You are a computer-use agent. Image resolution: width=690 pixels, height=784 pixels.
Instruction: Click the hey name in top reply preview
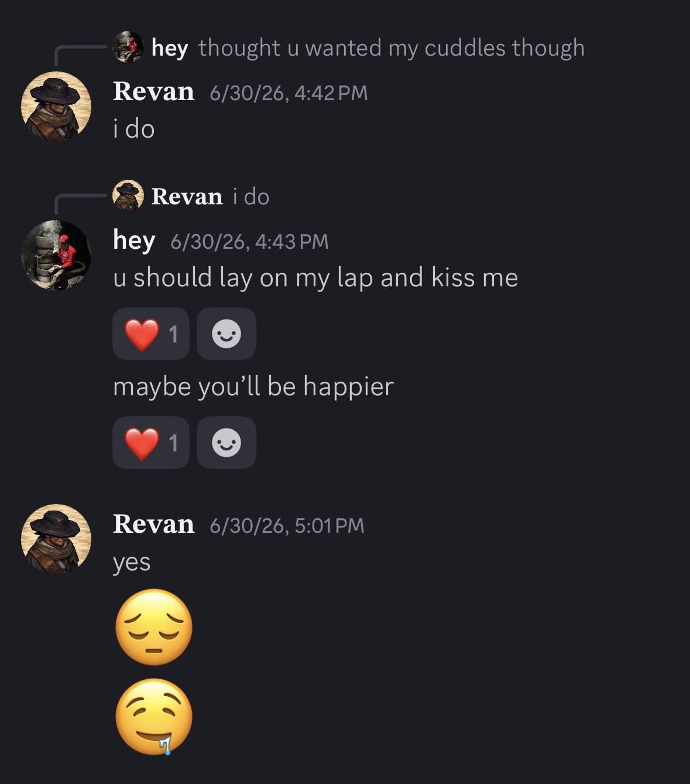pyautogui.click(x=170, y=48)
